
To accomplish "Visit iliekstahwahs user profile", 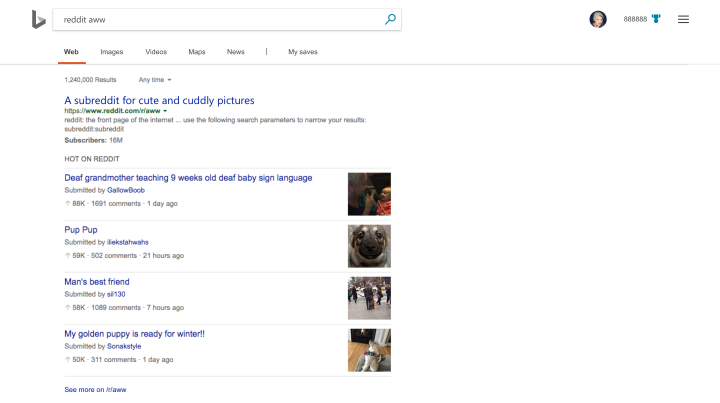I will pyautogui.click(x=128, y=242).
